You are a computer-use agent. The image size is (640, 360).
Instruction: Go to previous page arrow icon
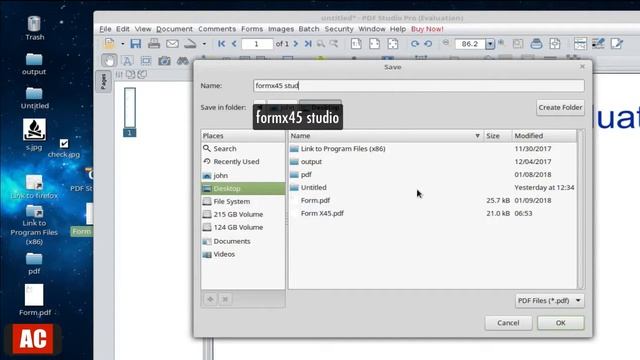[234, 44]
